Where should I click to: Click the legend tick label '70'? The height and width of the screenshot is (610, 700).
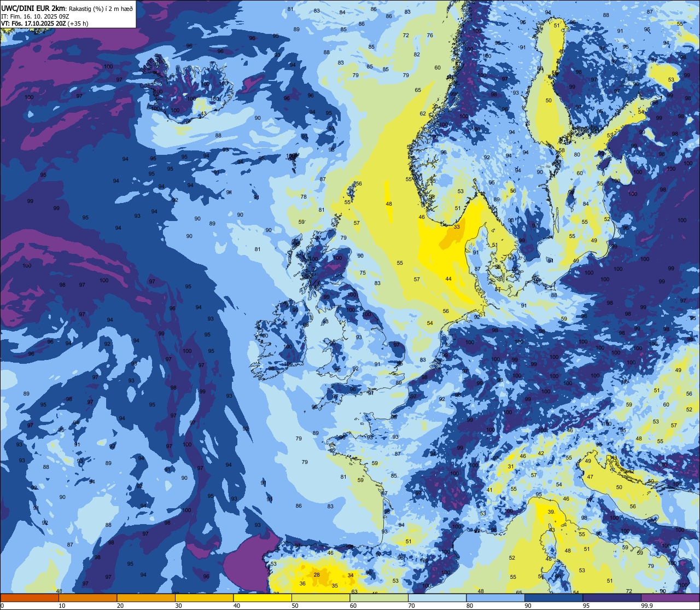(411, 606)
